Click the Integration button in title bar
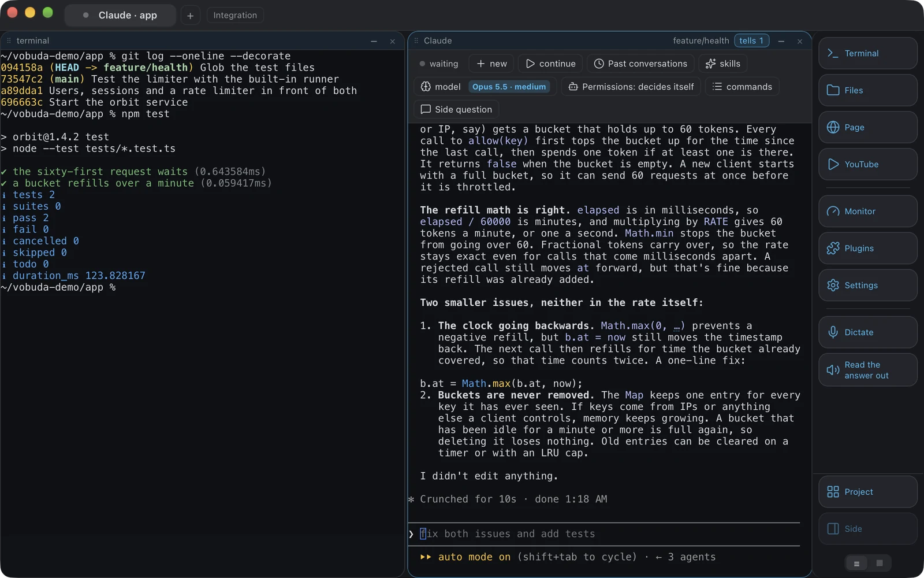 click(x=235, y=15)
